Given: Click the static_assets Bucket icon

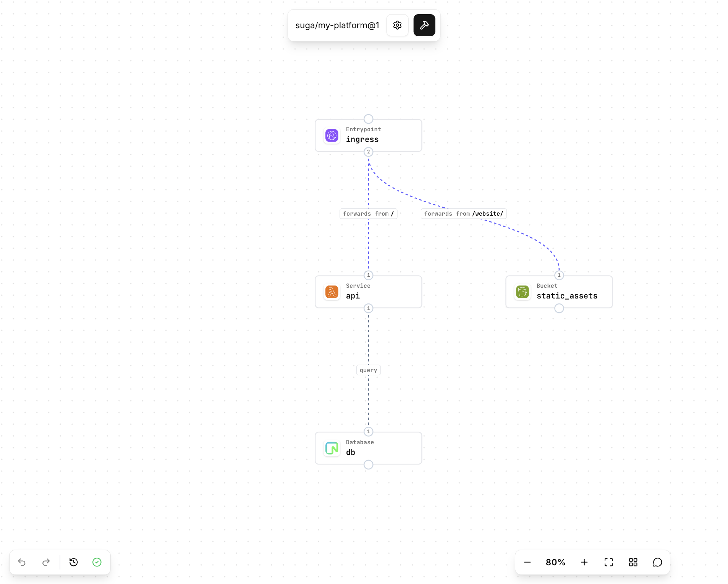Looking at the screenshot, I should coord(522,292).
